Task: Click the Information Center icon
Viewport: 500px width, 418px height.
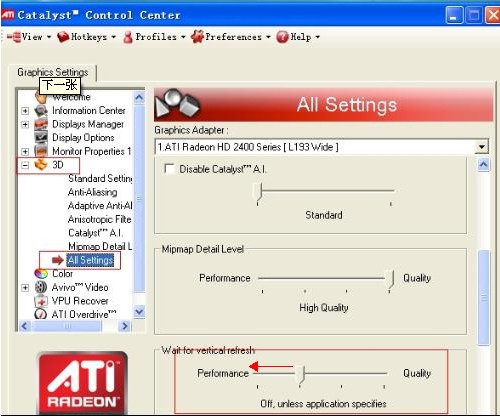Action: (41, 110)
